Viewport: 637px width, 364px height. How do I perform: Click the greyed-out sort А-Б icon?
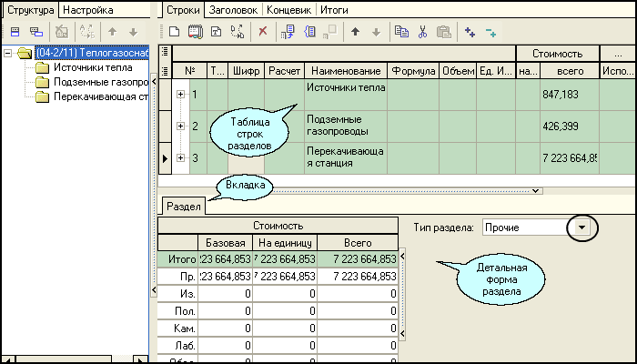click(x=87, y=32)
